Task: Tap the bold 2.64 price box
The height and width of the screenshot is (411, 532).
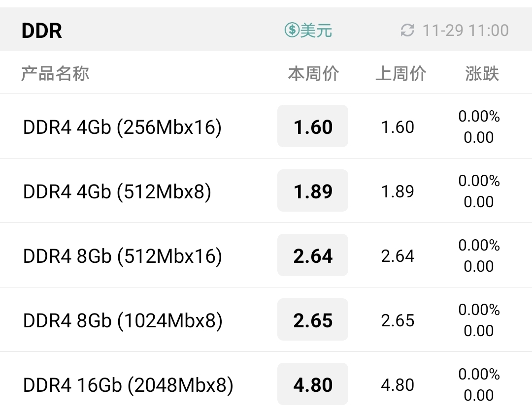Action: coord(313,255)
